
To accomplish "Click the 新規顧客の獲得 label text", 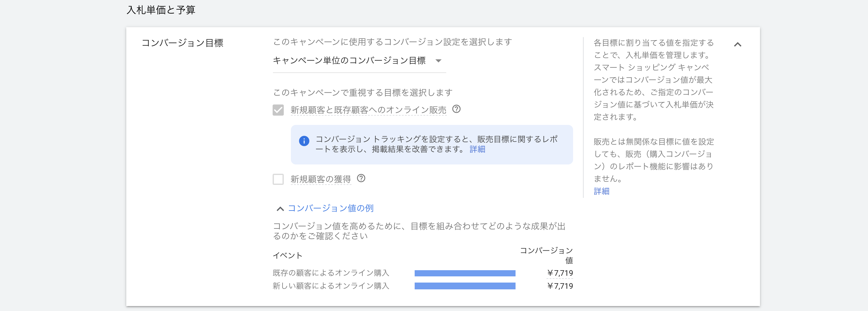I will click(x=321, y=179).
